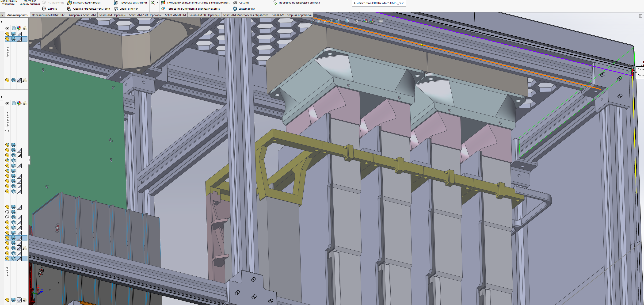Toggle eye visibility column header in upper panel
644x305 pixels.
click(x=7, y=28)
